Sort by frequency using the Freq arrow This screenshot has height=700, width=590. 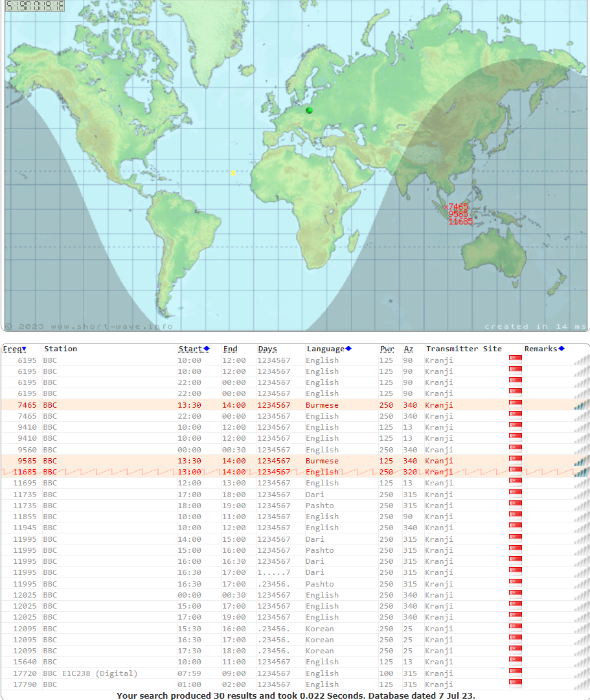pyautogui.click(x=24, y=349)
